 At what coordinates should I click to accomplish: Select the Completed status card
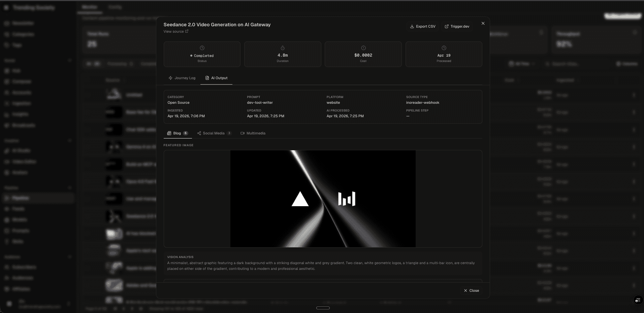(x=202, y=54)
